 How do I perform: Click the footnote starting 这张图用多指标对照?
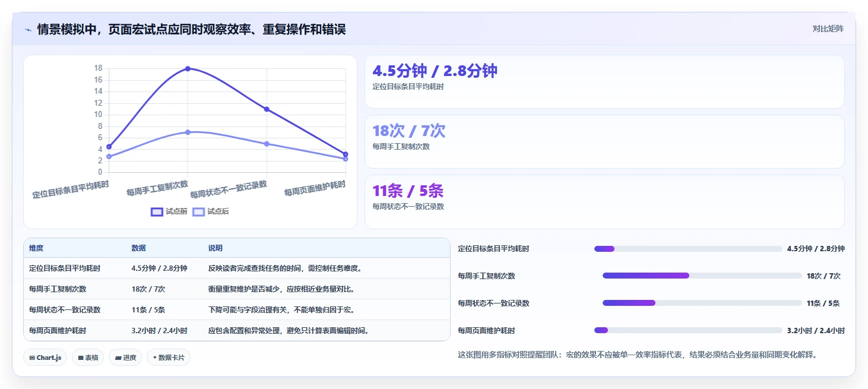[x=638, y=355]
